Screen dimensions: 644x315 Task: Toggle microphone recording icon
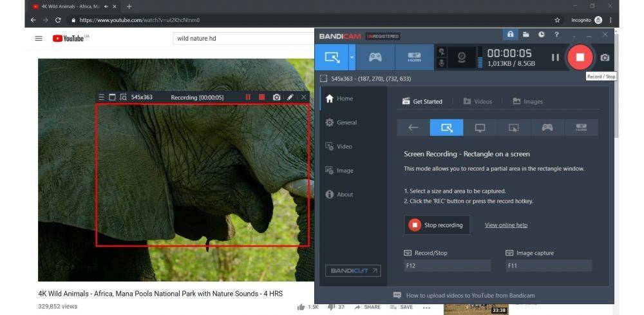pos(442,63)
